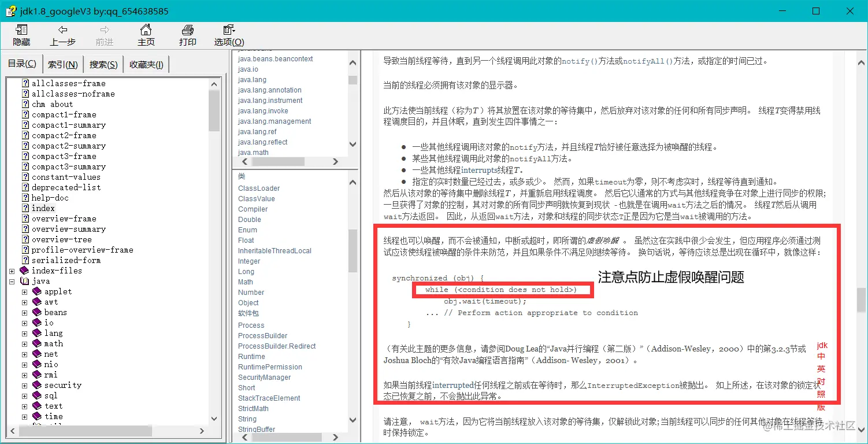868x444 pixels.
Task: Open the java.lang.reflect package link
Action: pos(262,142)
